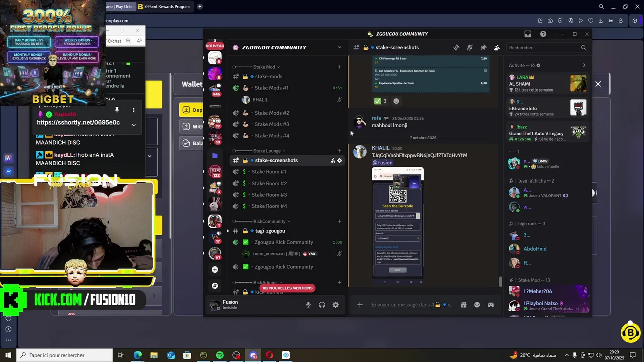Click the Rechercher search field

click(x=547, y=48)
